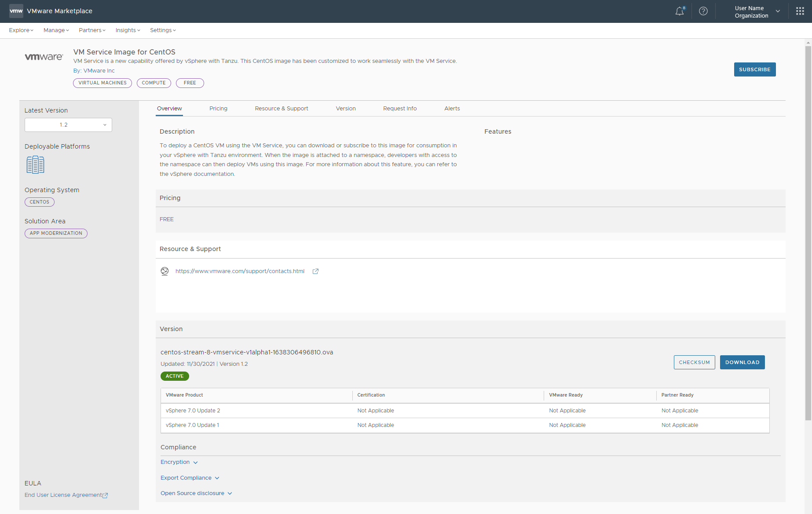
Task: Click the COMPUTE tag
Action: (x=154, y=83)
